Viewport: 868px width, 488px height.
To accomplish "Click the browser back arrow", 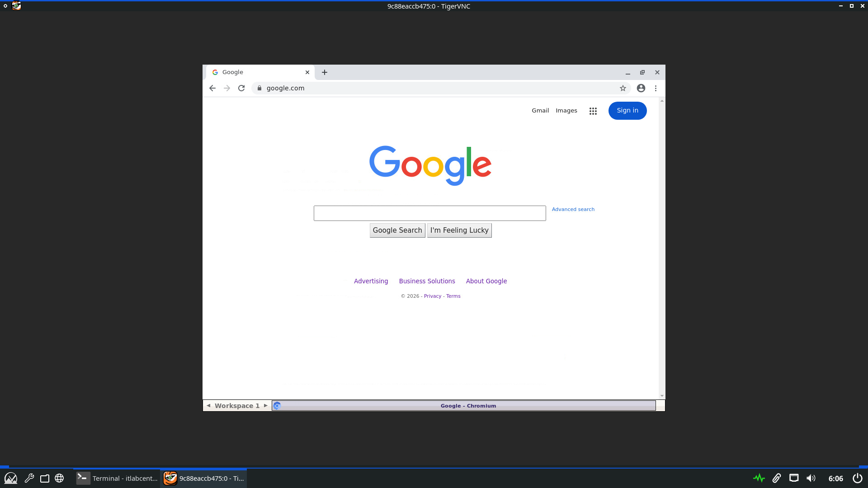I will point(212,88).
